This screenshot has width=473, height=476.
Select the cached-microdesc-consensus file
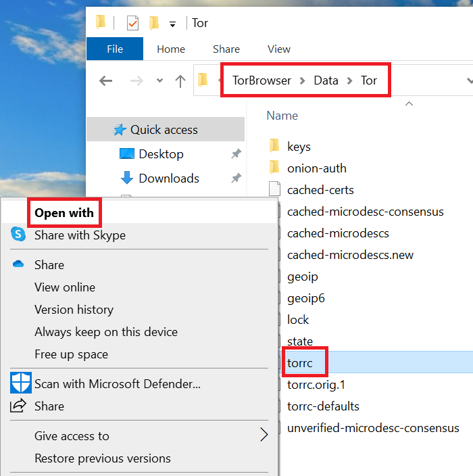point(366,212)
